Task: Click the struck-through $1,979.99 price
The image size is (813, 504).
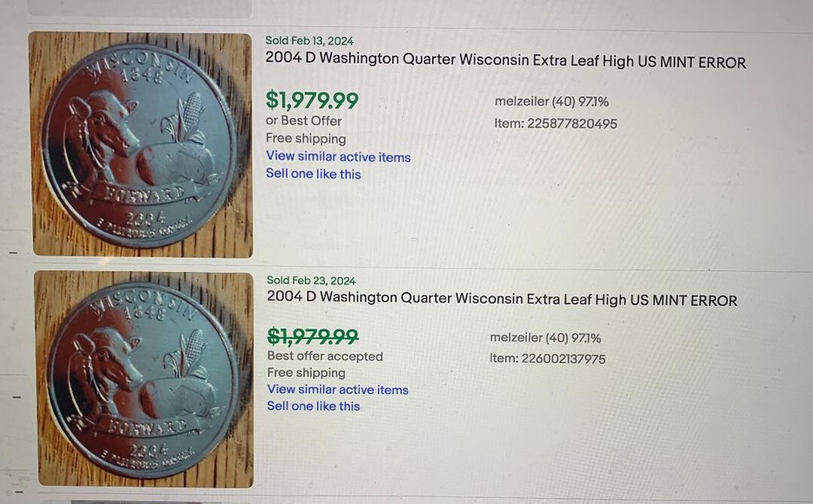Action: (x=312, y=336)
